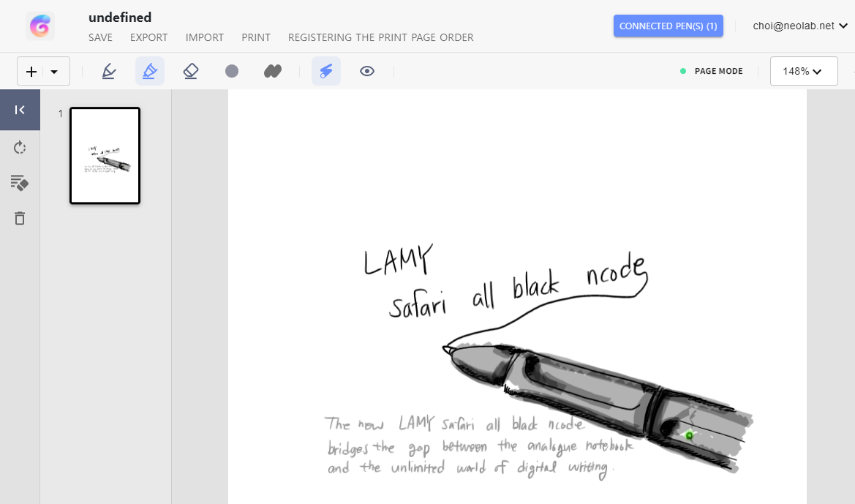Screen dimensions: 855x504
Task: Click the app logo icon
Action: click(x=39, y=26)
